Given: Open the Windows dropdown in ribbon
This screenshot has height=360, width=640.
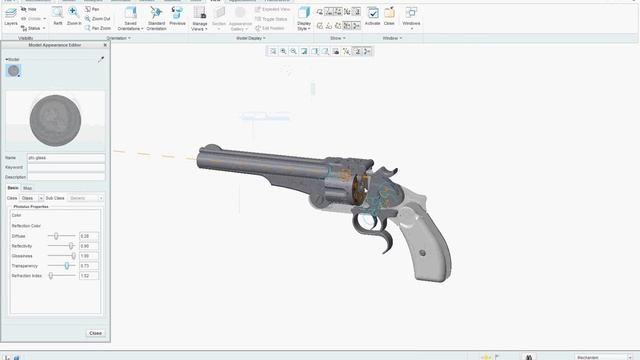Looking at the screenshot, I should pyautogui.click(x=411, y=19).
